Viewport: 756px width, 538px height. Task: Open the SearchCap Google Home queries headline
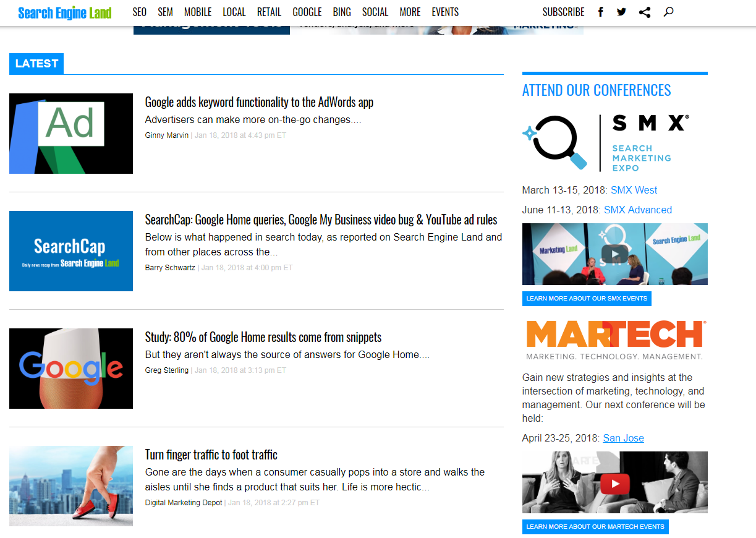coord(321,220)
